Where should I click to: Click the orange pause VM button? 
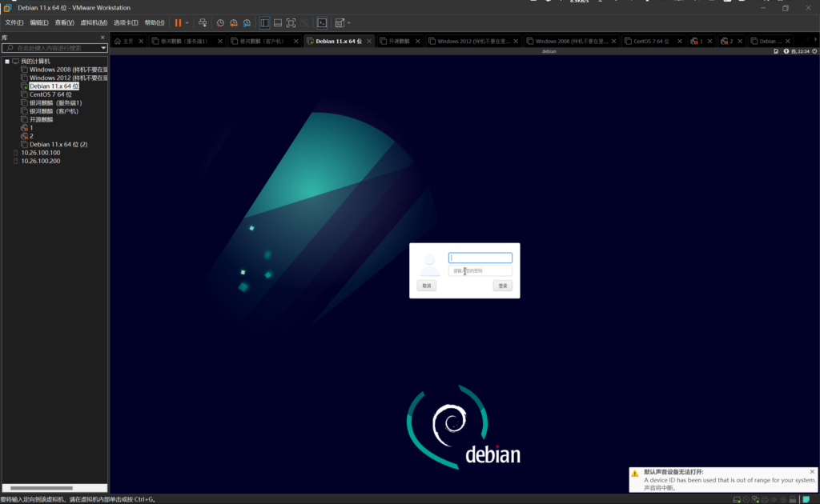[x=178, y=23]
